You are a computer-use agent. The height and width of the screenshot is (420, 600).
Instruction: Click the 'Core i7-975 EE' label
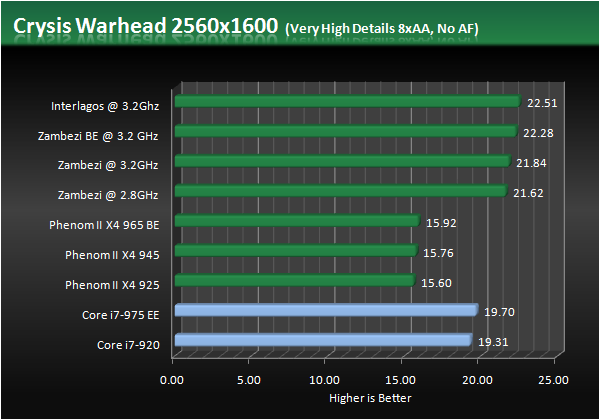(x=121, y=315)
